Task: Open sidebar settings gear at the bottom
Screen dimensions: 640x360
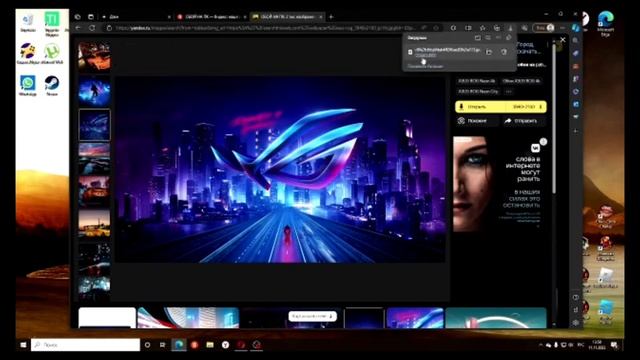Action: tap(576, 322)
